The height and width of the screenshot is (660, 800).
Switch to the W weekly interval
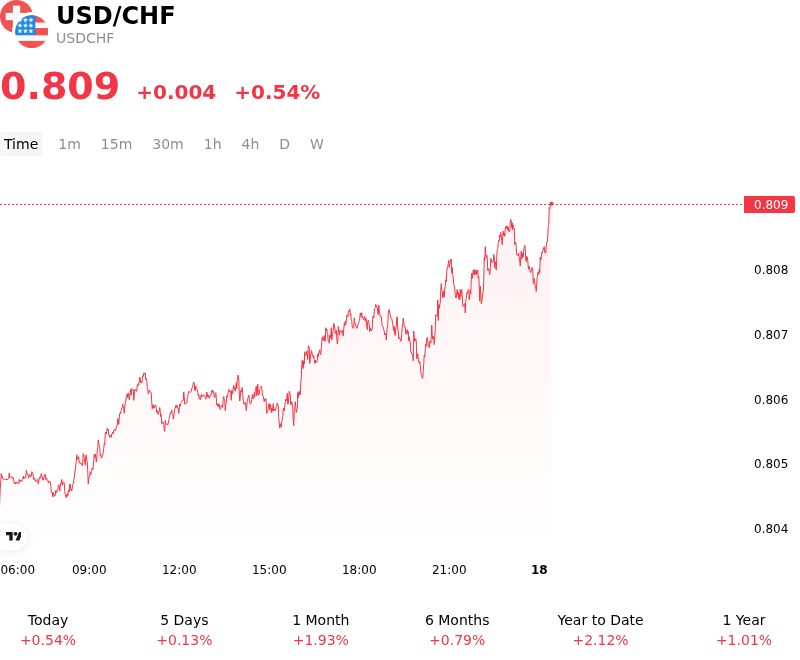tap(316, 144)
